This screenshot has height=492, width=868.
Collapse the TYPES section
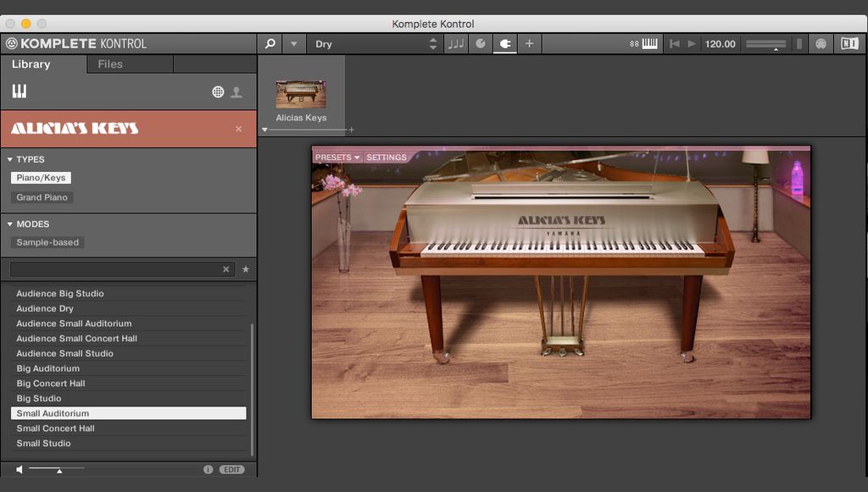click(x=10, y=159)
